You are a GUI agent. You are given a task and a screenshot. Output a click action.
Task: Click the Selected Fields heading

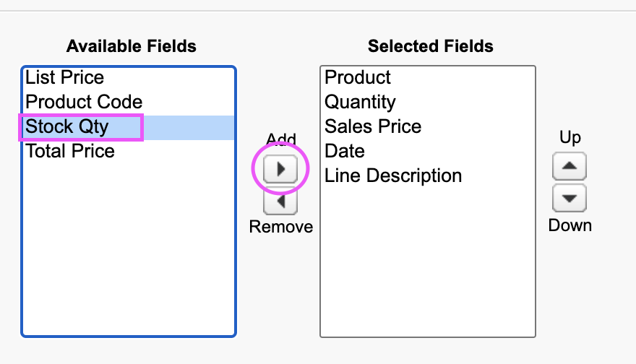[x=431, y=46]
